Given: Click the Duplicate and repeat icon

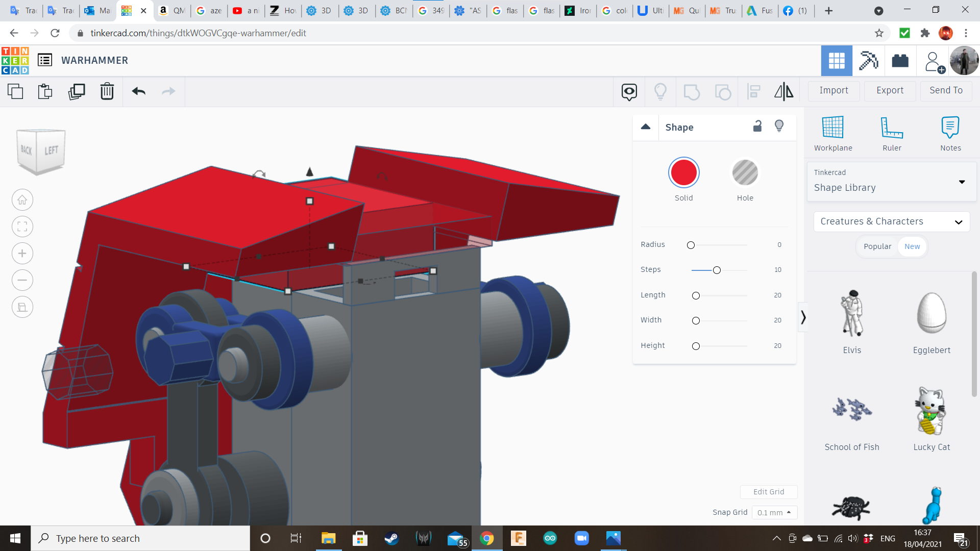Looking at the screenshot, I should click(x=77, y=91).
